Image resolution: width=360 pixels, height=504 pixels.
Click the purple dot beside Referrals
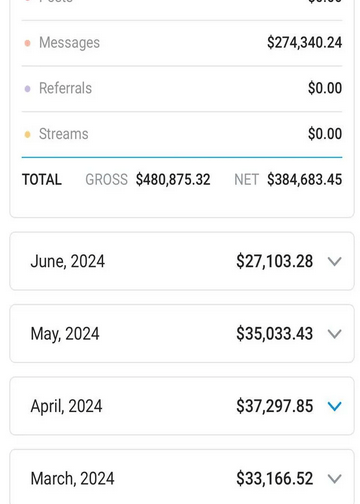28,89
